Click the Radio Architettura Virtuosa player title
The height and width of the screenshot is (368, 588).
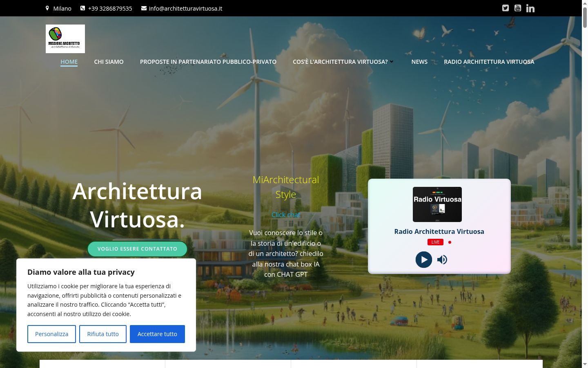[x=439, y=231]
